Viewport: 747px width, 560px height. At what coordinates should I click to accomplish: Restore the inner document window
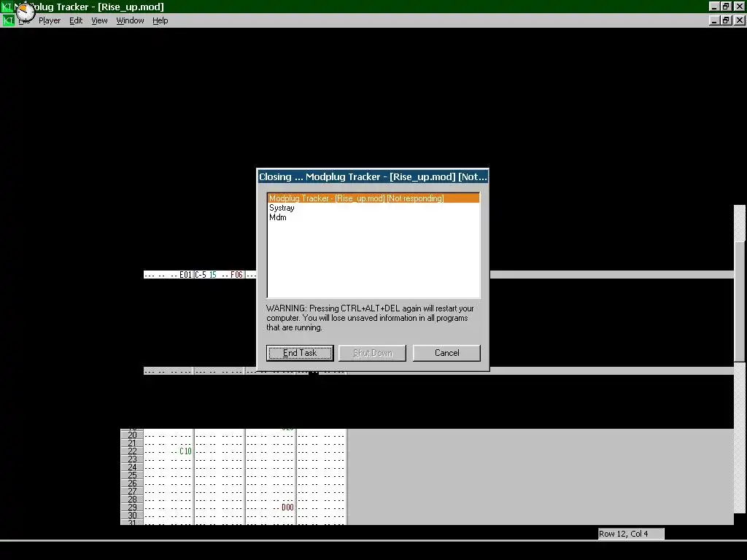(x=726, y=20)
